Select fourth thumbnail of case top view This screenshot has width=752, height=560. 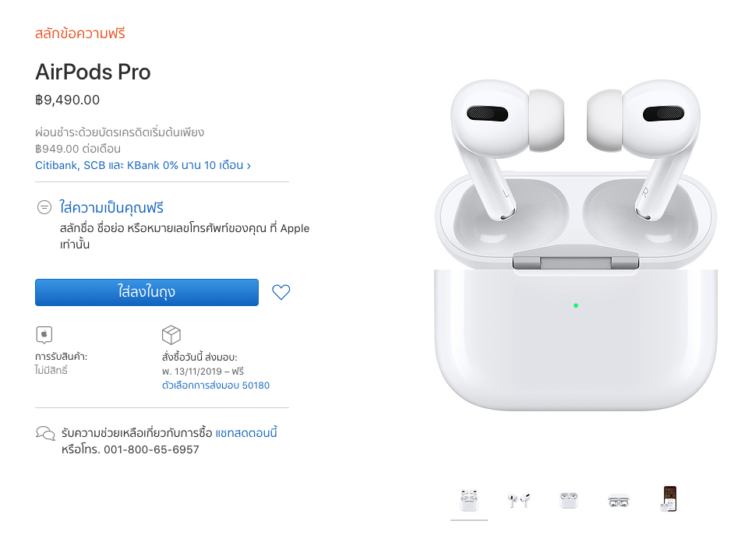(619, 502)
